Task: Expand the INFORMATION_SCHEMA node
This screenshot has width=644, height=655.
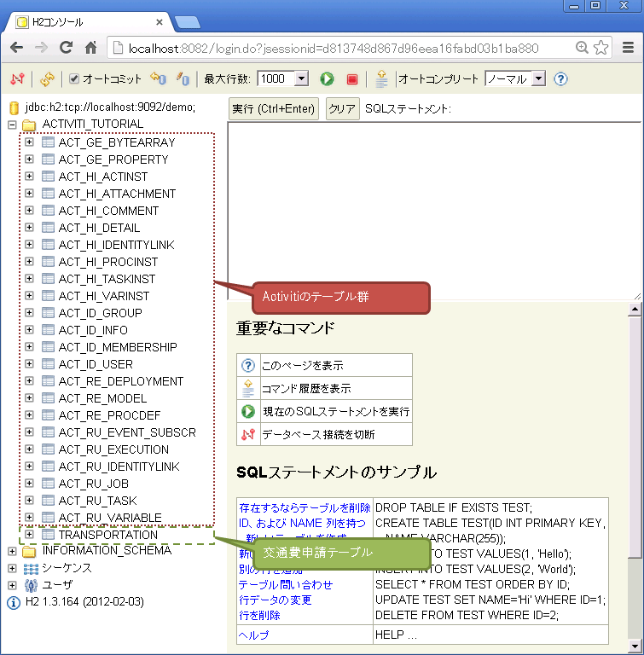Action: [x=12, y=552]
